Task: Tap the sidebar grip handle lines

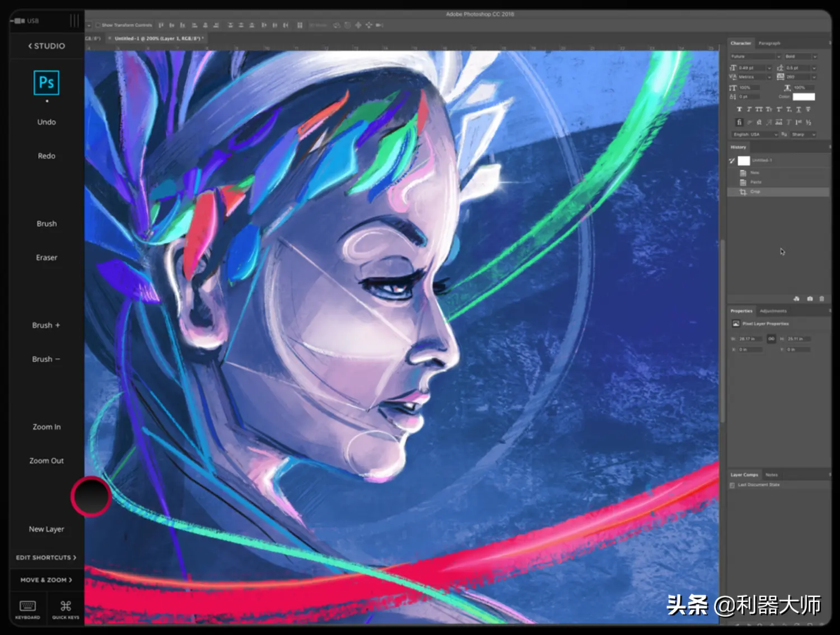Action: click(x=74, y=21)
